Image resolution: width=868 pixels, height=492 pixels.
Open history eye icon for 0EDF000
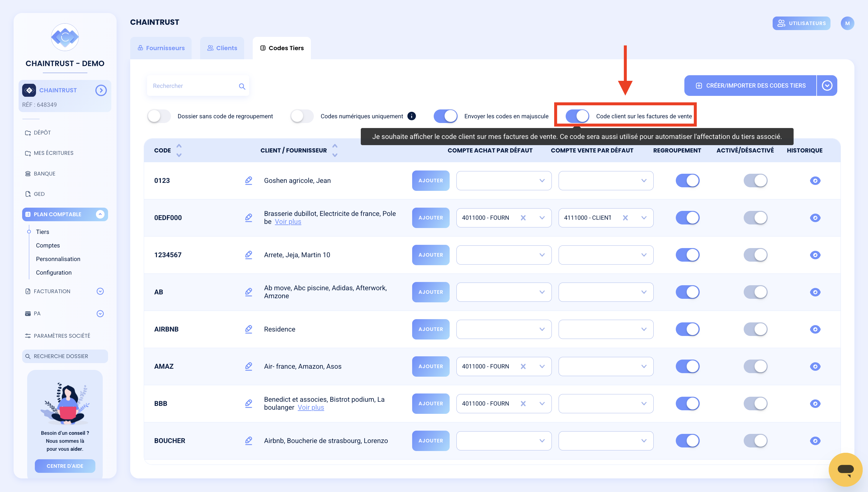tap(815, 218)
